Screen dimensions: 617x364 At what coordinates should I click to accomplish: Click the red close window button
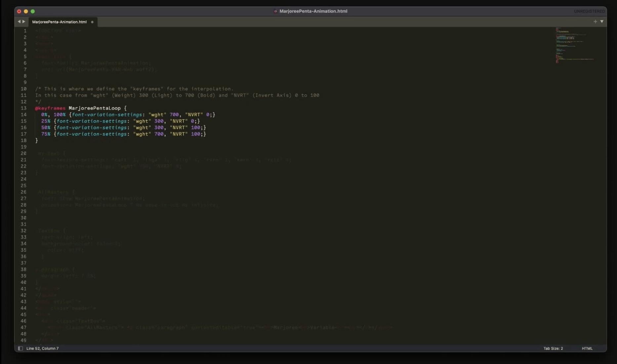[x=19, y=11]
